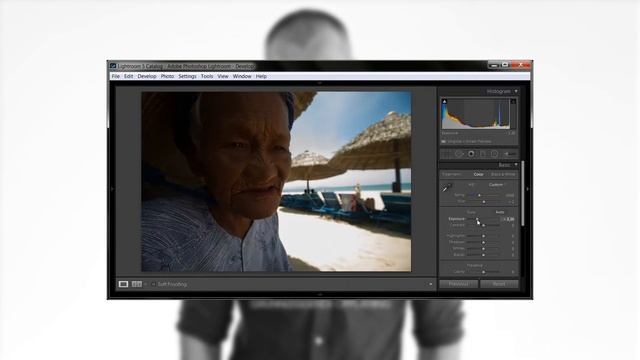Click the Lightroom icon in the title bar
The image size is (640, 360).
pyautogui.click(x=113, y=66)
